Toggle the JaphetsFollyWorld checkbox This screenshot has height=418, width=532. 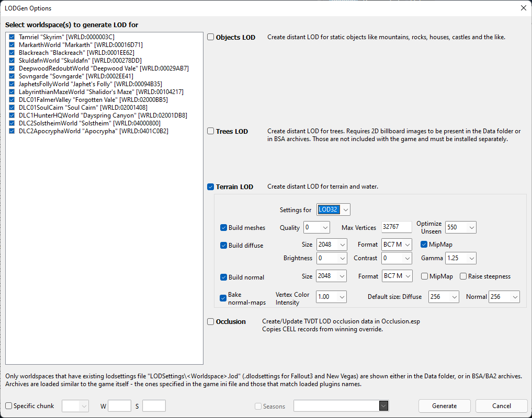tap(12, 84)
